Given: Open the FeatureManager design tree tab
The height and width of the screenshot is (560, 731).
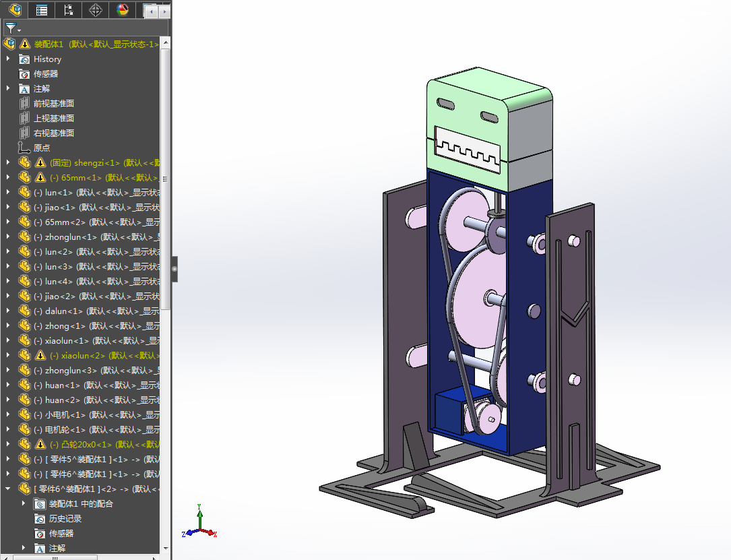Looking at the screenshot, I should pyautogui.click(x=15, y=9).
